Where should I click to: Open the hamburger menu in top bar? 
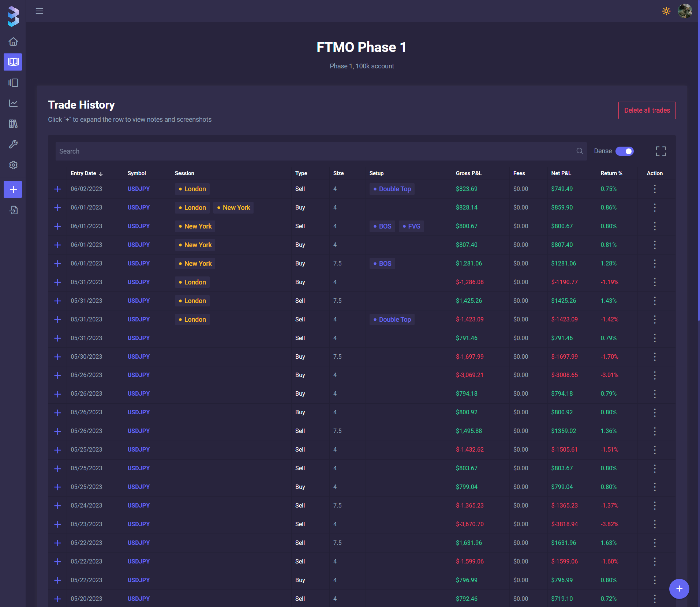point(40,11)
